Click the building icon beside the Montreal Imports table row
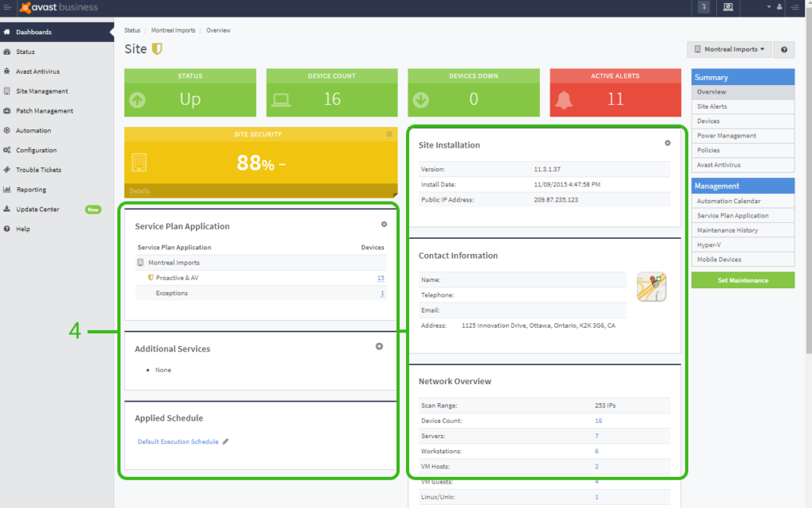The width and height of the screenshot is (812, 508). 140,263
